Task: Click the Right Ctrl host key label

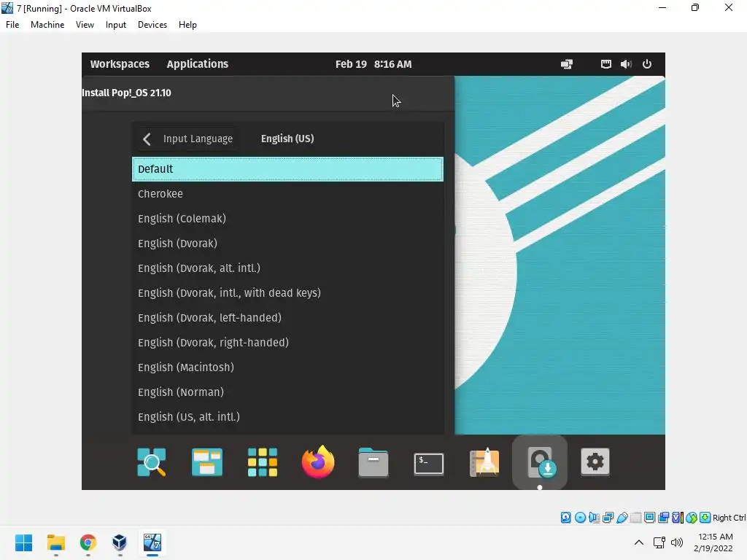Action: click(x=729, y=518)
